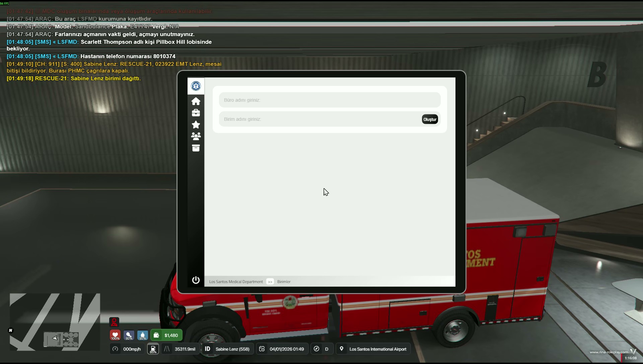Click the hunger status icon at 92%

[x=129, y=335]
